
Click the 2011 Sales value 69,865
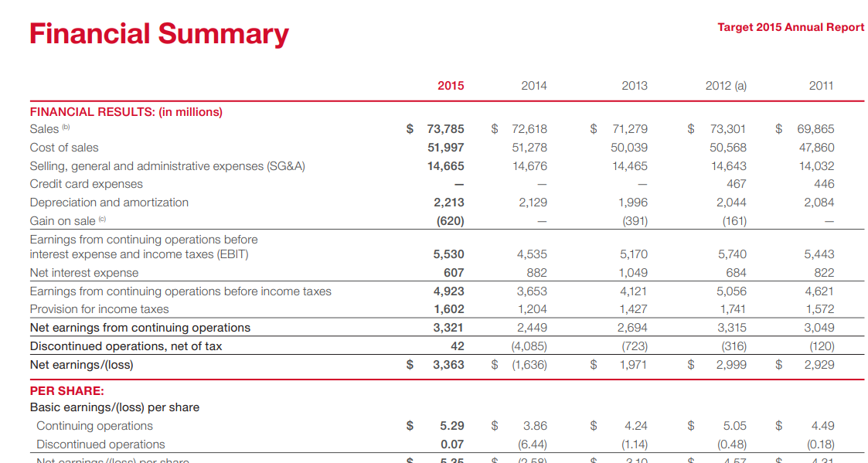[815, 129]
